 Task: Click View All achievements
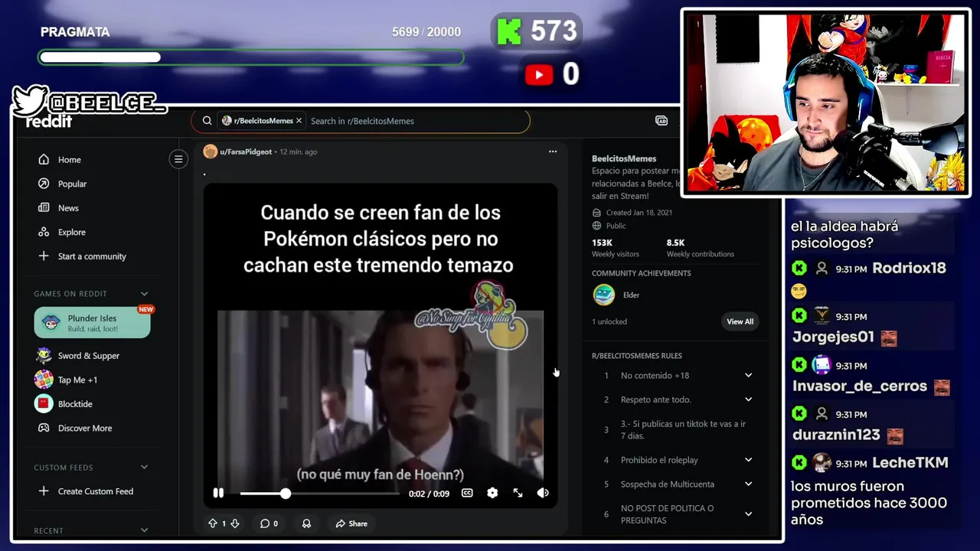pyautogui.click(x=740, y=321)
